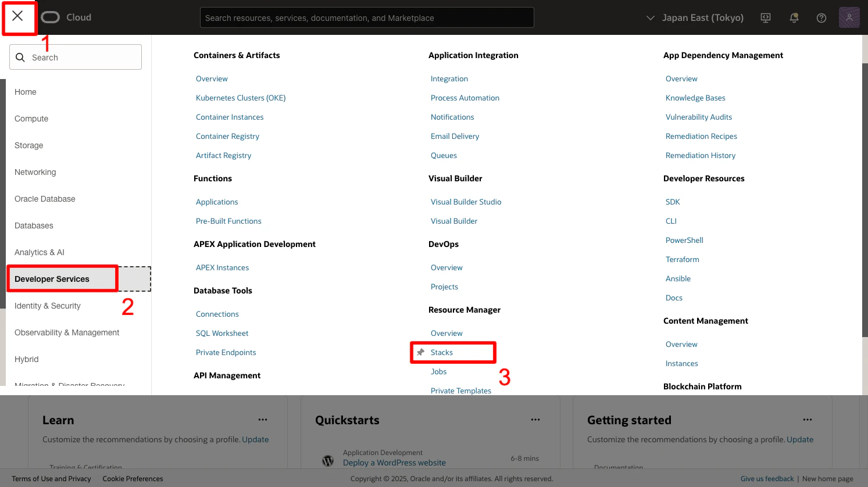Open Database Tools Connections link

(217, 314)
